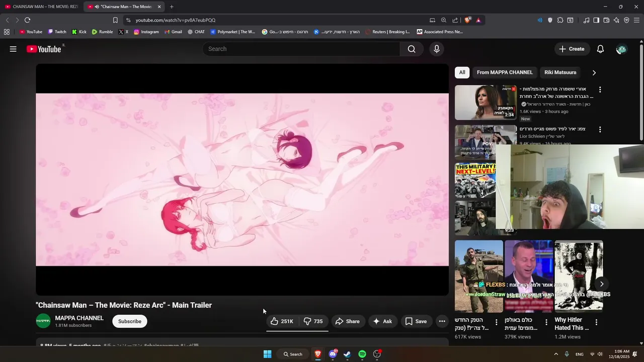This screenshot has width=644, height=362.
Task: Focus the YouTube search field
Action: click(301, 49)
